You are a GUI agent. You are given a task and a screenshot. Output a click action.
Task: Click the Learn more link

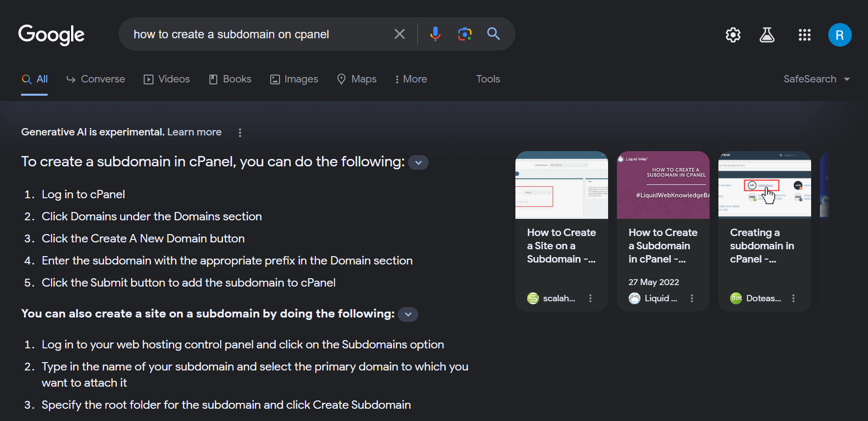click(x=194, y=132)
